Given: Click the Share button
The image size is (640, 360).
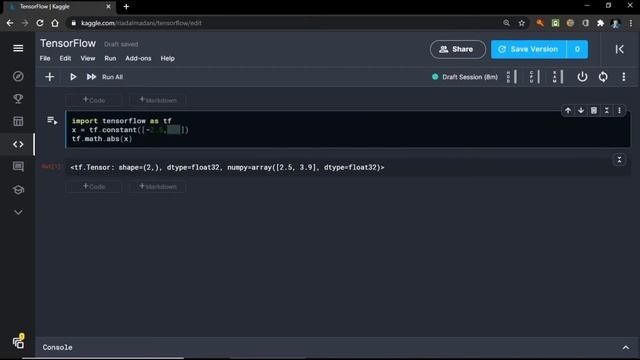Looking at the screenshot, I should 458,49.
